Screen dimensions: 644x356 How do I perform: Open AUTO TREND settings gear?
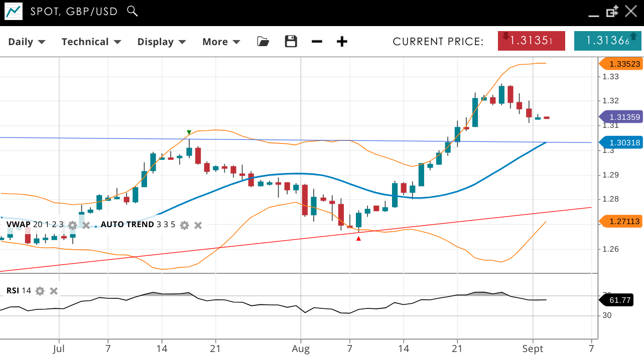point(184,225)
